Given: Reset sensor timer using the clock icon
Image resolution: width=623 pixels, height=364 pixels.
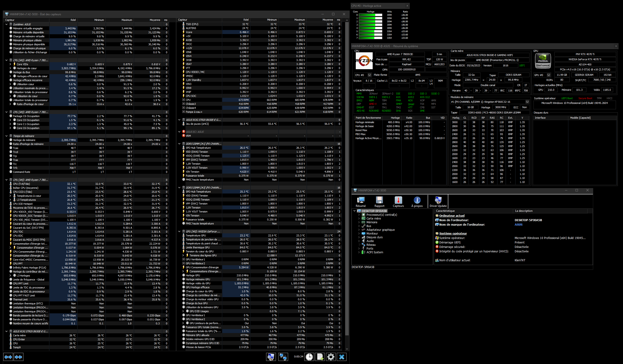Looking at the screenshot, I should 309,357.
